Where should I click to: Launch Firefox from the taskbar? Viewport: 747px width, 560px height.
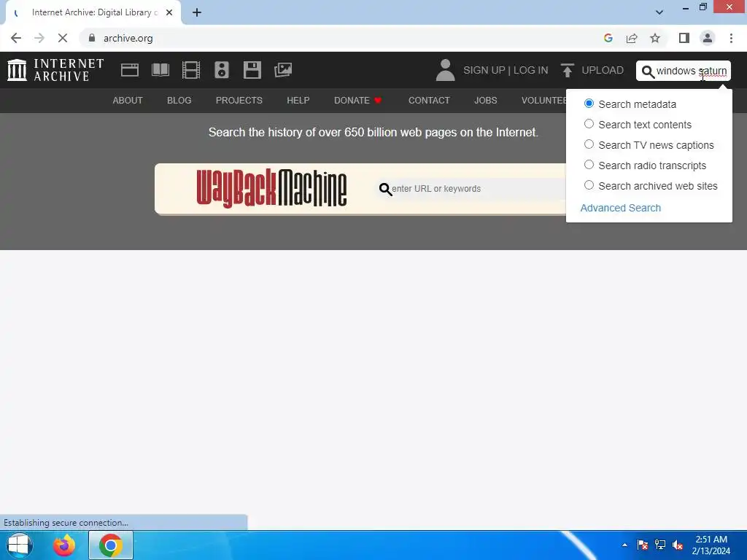(64, 545)
